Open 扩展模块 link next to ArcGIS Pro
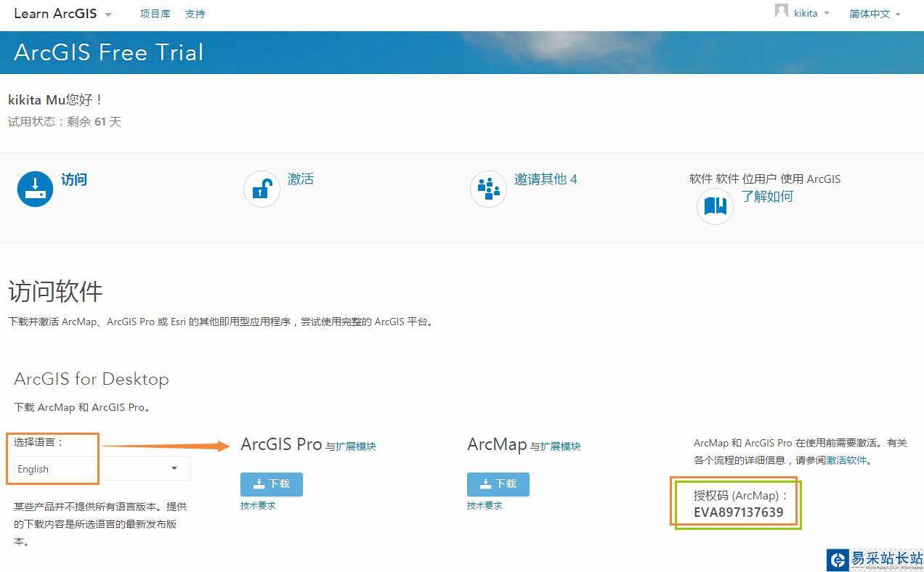 coord(356,446)
